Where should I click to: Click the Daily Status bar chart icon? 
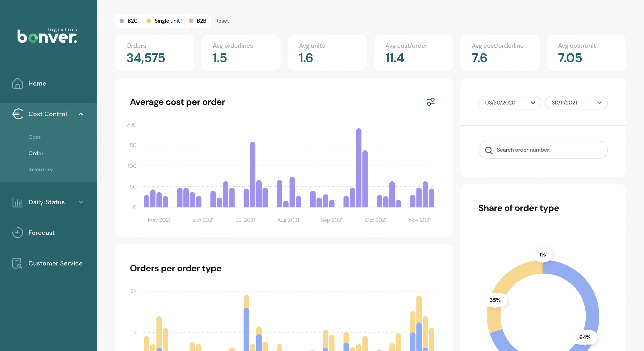click(x=18, y=202)
